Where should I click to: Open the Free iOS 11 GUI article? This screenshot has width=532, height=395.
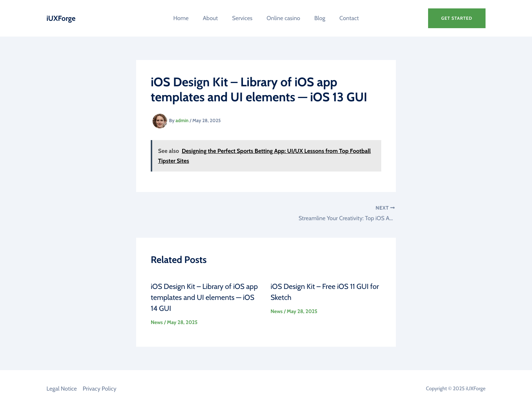coord(325,292)
